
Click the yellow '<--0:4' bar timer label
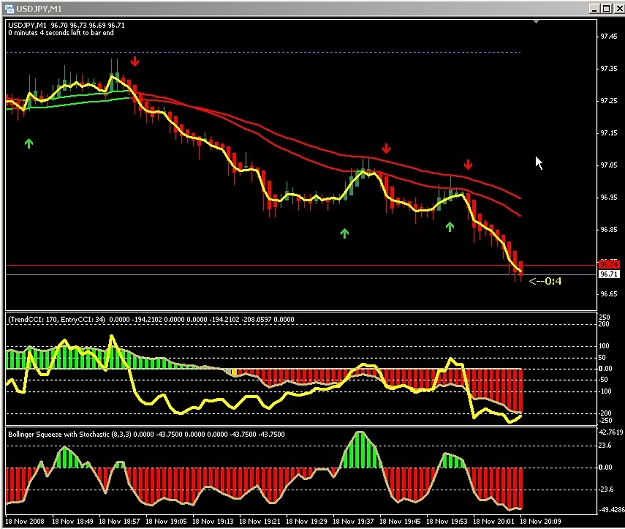coord(545,281)
